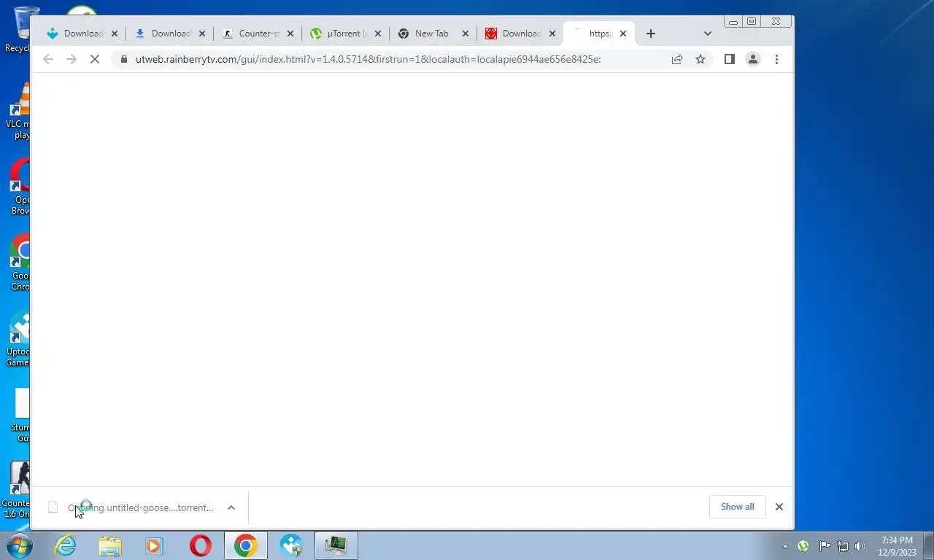Screen dimensions: 934x560
Task: Minimize the Chrome window
Action: [733, 22]
